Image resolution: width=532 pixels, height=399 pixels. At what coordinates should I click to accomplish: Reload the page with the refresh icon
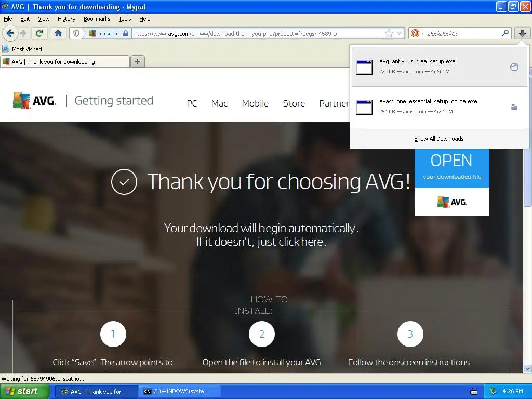tap(39, 33)
